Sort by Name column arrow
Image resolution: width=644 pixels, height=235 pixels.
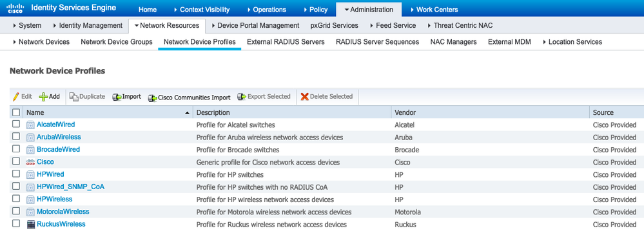[188, 113]
